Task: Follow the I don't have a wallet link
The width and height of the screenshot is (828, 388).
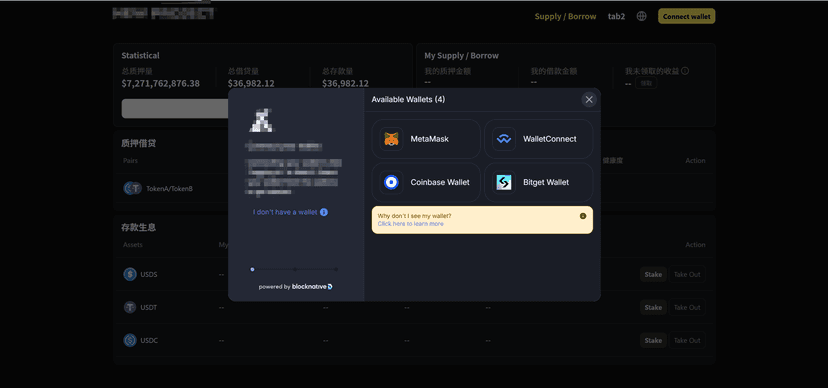Action: [x=285, y=212]
